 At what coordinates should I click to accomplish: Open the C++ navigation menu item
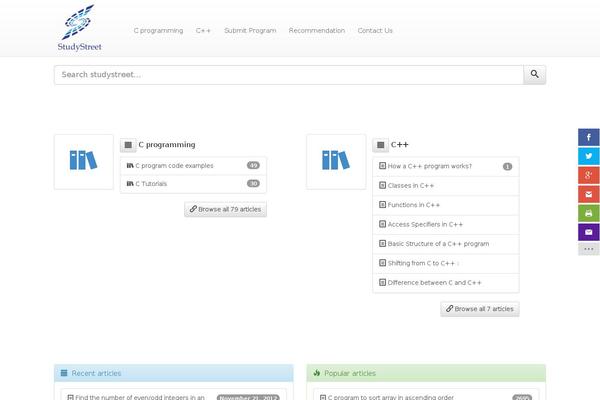pos(203,31)
